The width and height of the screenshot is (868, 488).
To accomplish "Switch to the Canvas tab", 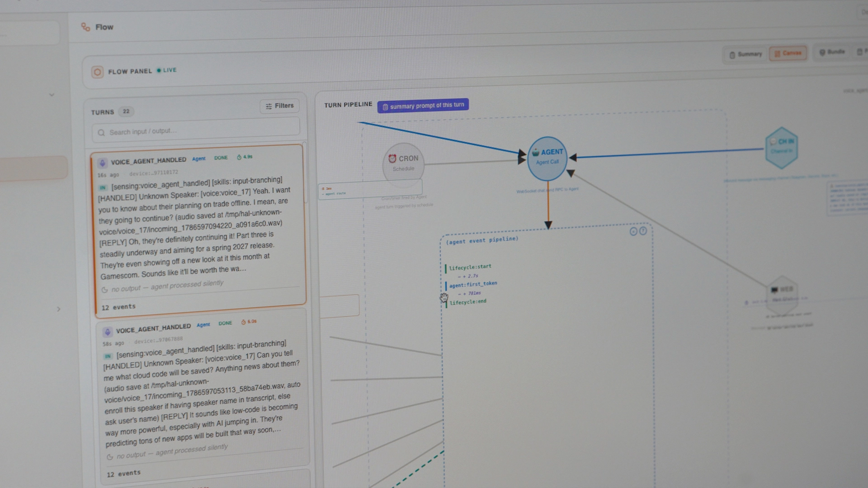I will point(788,53).
